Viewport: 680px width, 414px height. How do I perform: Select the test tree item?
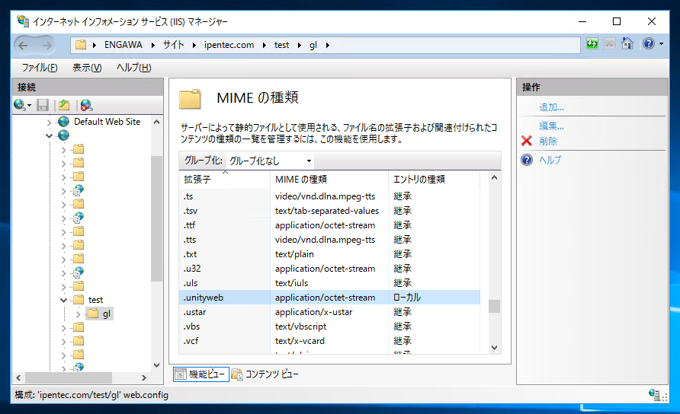click(95, 300)
